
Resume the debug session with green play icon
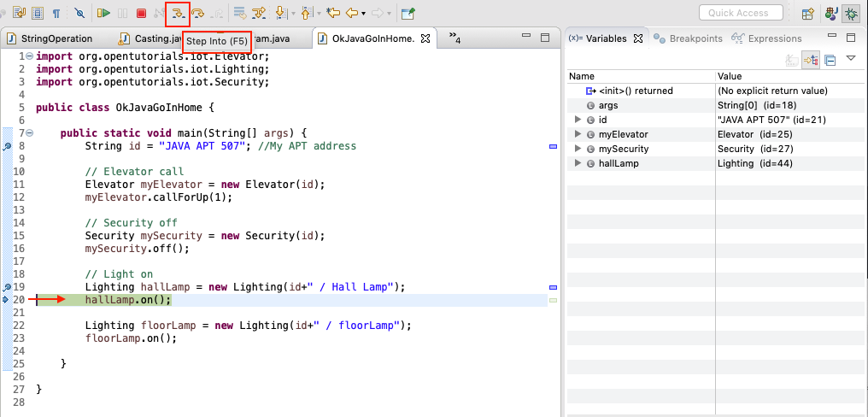coord(103,14)
